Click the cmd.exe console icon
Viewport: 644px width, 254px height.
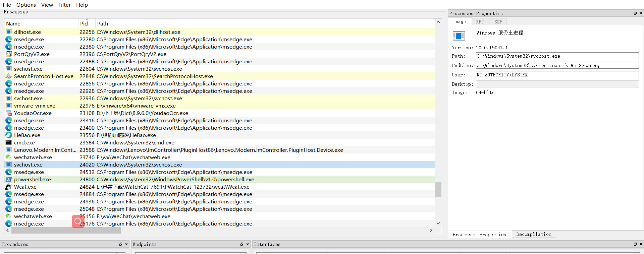(9, 143)
